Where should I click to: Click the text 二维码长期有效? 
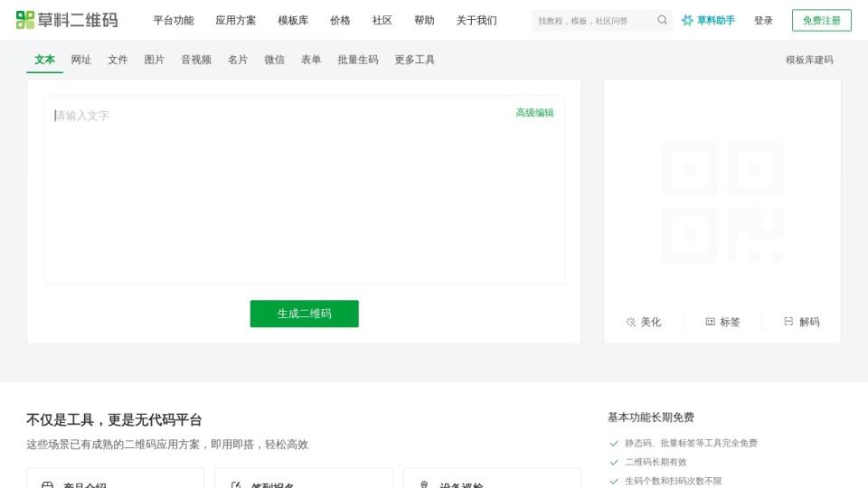point(656,462)
